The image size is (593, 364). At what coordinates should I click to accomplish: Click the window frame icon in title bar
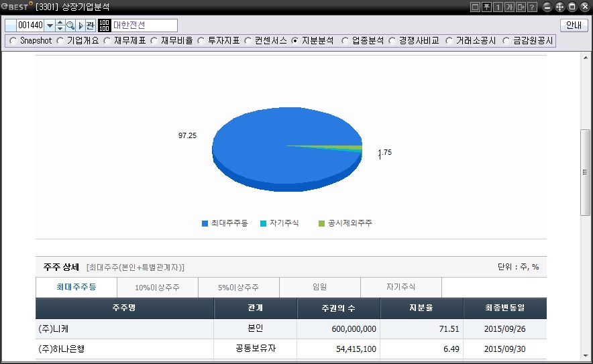(x=475, y=7)
